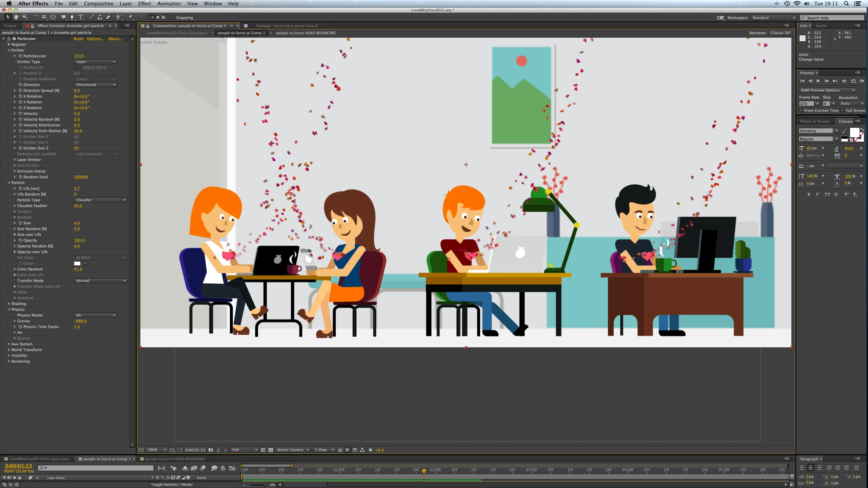Click the Play button in Preview panel

coord(818,81)
